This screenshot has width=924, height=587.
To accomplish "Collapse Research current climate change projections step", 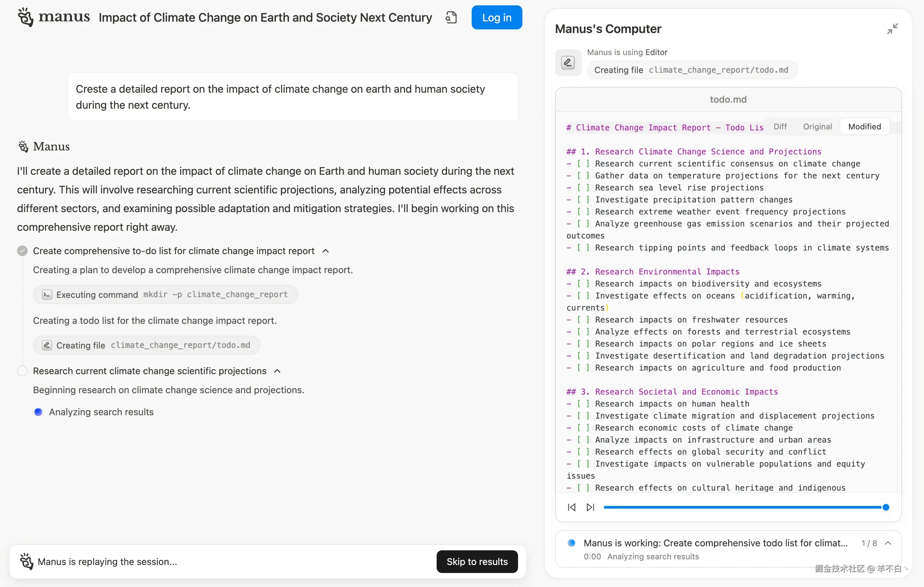I will (278, 371).
